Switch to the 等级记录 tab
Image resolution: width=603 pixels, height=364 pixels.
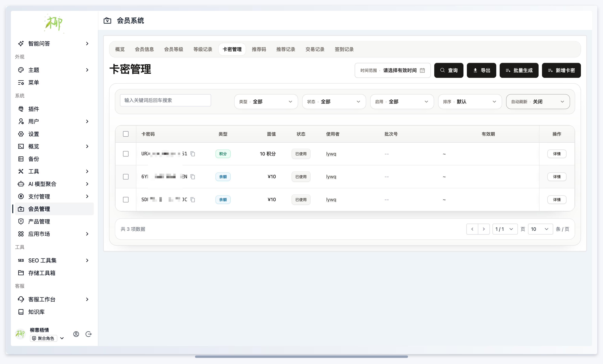pos(203,49)
